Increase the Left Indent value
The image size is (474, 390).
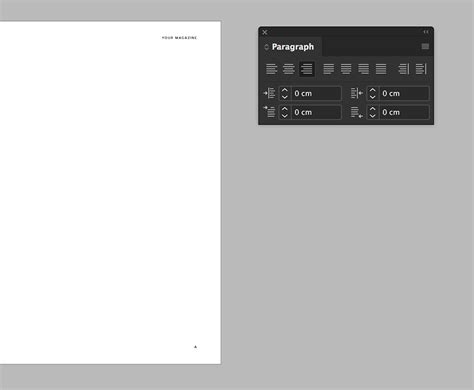284,90
